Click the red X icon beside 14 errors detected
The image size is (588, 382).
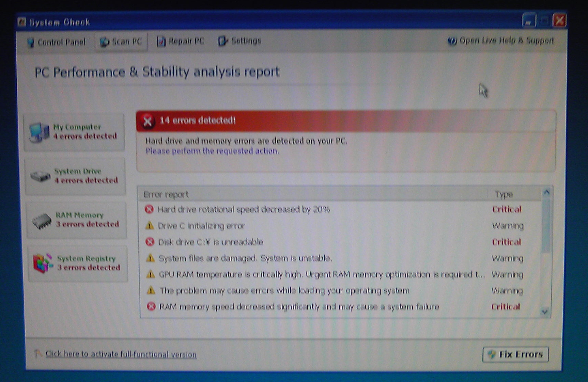pos(148,121)
